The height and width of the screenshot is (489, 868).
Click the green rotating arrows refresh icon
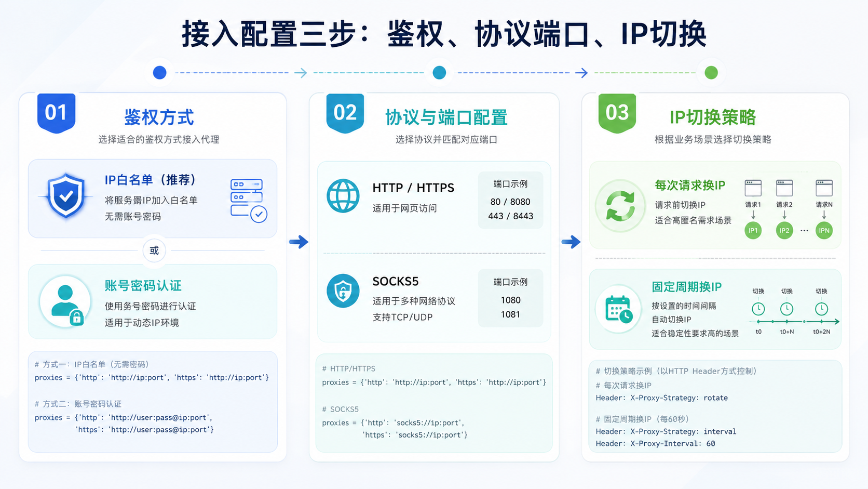[x=620, y=206]
